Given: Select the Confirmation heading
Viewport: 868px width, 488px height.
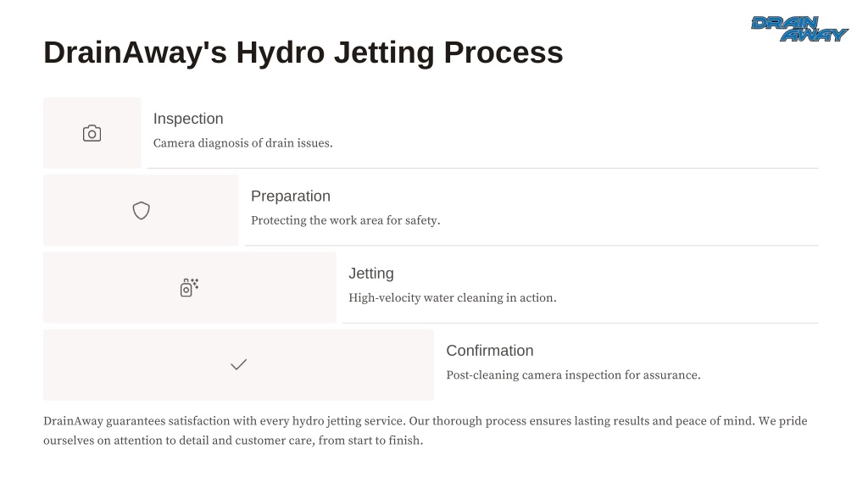Looking at the screenshot, I should (x=490, y=351).
